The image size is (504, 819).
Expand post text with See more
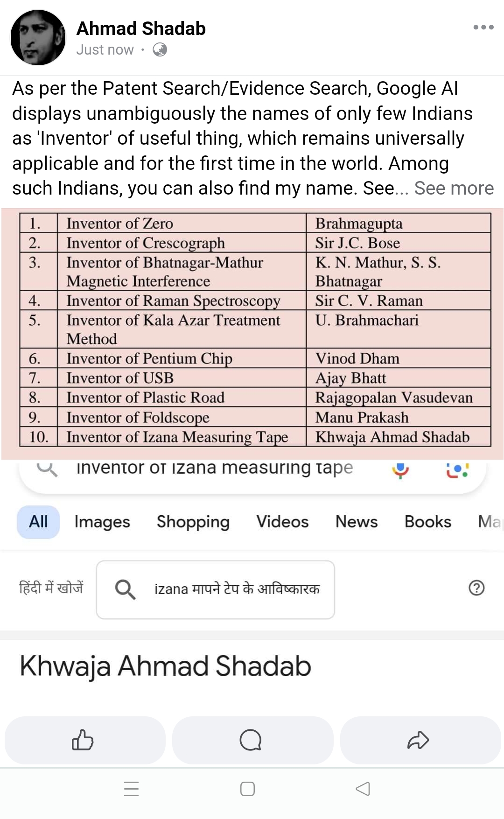[x=454, y=188]
